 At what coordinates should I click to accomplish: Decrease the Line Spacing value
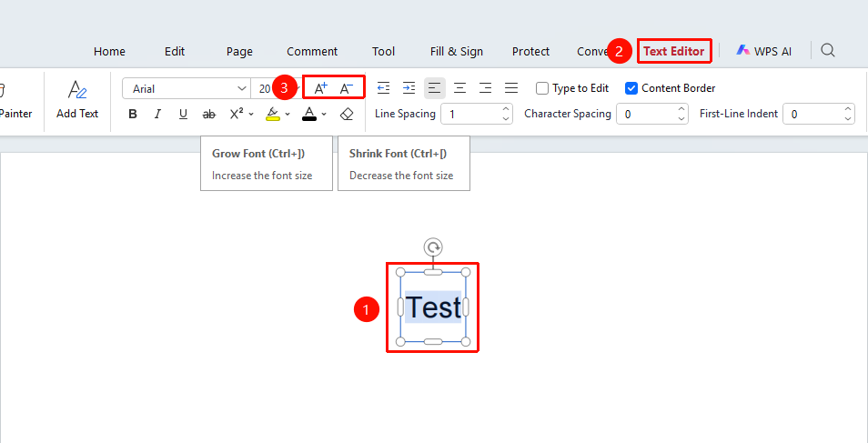[506, 118]
